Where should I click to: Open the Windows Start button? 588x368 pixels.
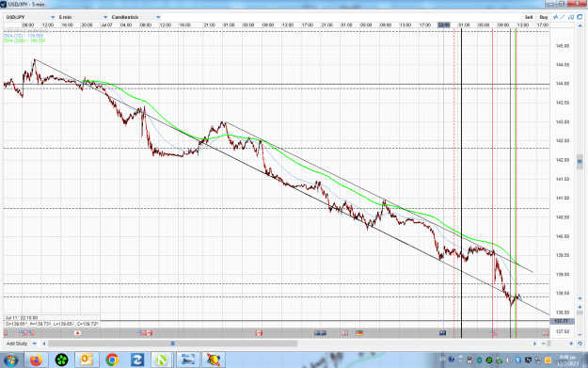[11, 360]
